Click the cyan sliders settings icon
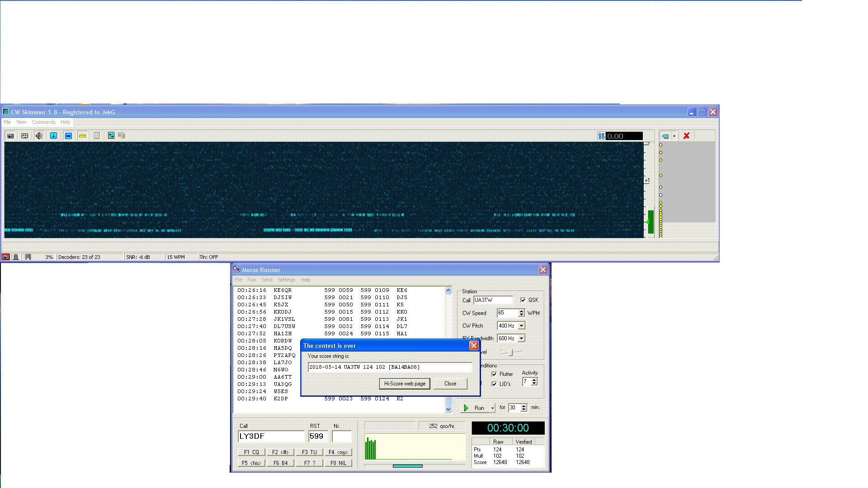The image size is (868, 488). click(x=111, y=136)
